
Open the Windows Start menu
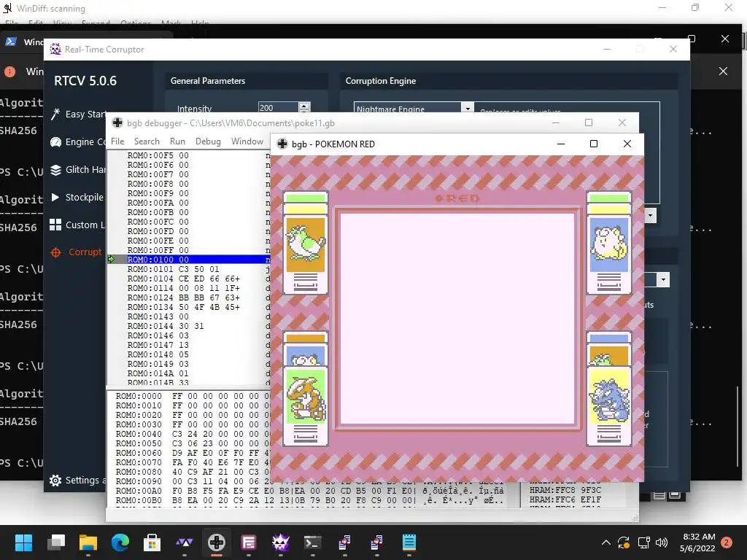point(23,542)
